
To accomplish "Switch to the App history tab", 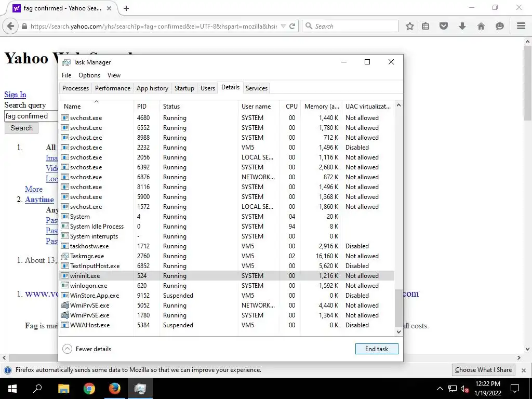I will click(152, 88).
